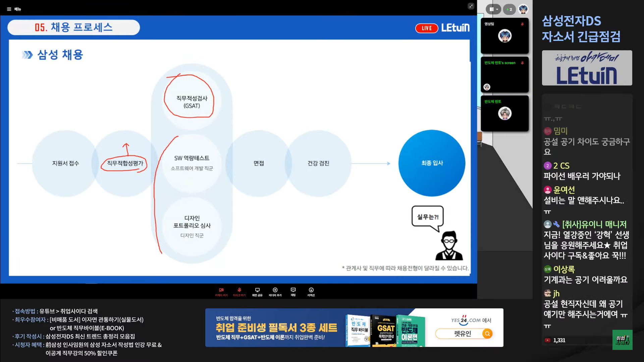The height and width of the screenshot is (362, 644).
Task: Exit fullscreen of the shared screen
Action: point(471,6)
